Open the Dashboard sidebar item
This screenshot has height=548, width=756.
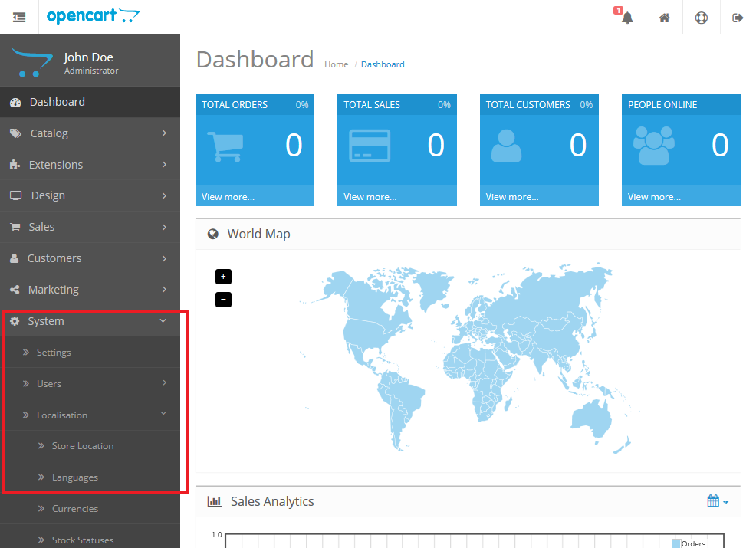pos(90,102)
